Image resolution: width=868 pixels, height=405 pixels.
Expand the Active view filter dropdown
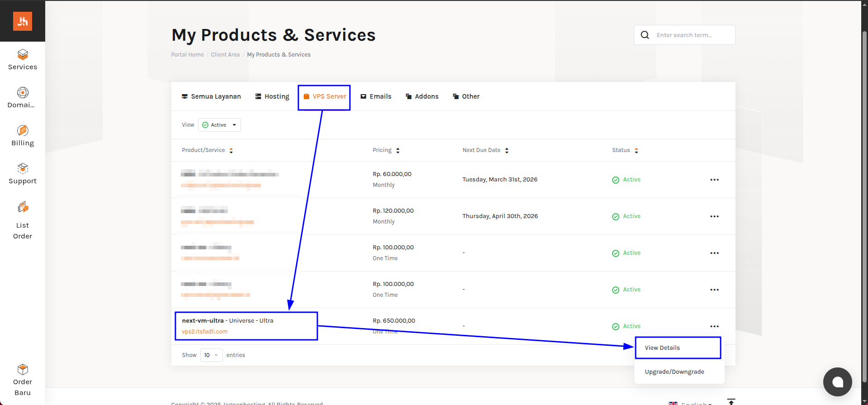pos(219,125)
